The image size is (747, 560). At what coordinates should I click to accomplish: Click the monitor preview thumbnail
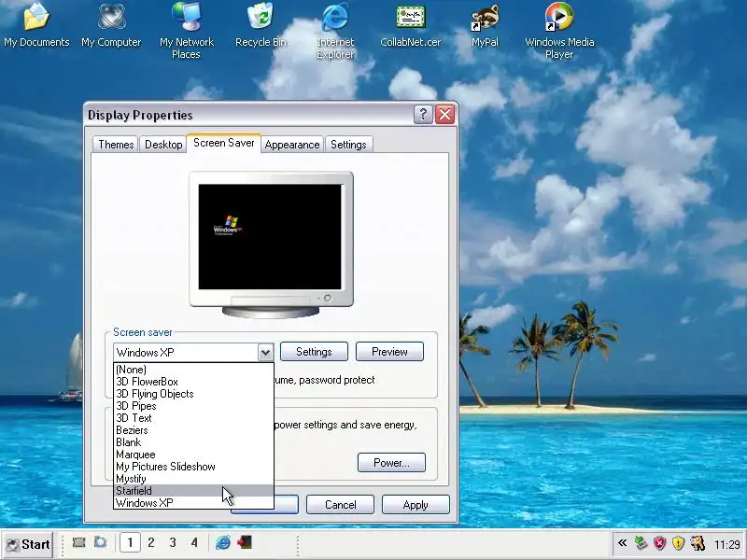click(271, 245)
